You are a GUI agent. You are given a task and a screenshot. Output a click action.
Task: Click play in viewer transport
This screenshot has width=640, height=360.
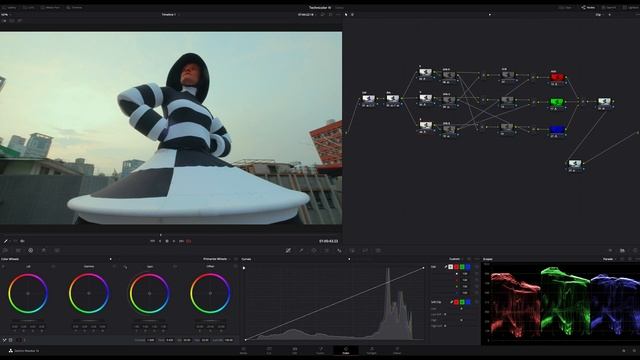click(x=174, y=241)
